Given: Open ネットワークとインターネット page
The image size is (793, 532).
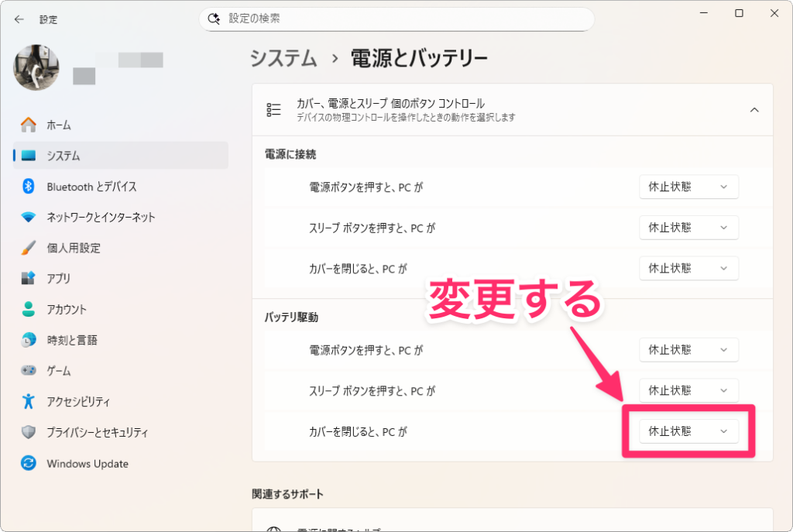Looking at the screenshot, I should (101, 218).
